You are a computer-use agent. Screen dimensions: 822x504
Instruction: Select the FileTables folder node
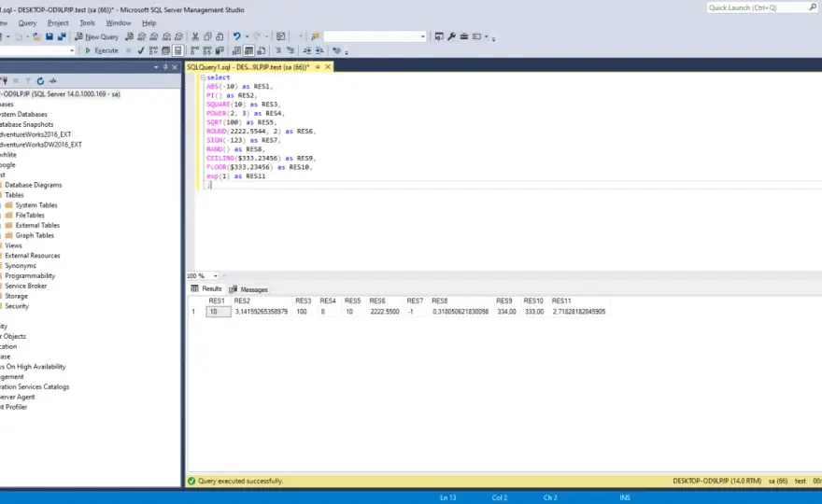tap(30, 215)
